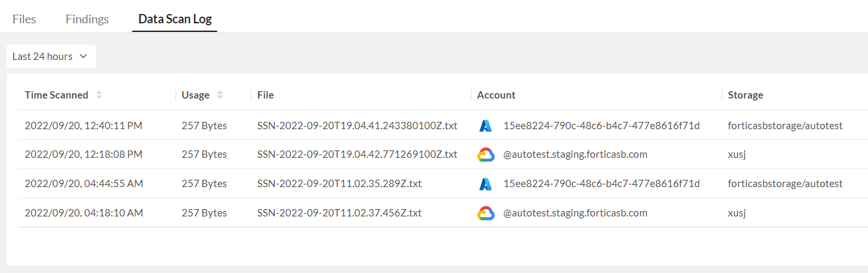868x273 pixels.
Task: Switch to the Files tab
Action: tap(24, 19)
